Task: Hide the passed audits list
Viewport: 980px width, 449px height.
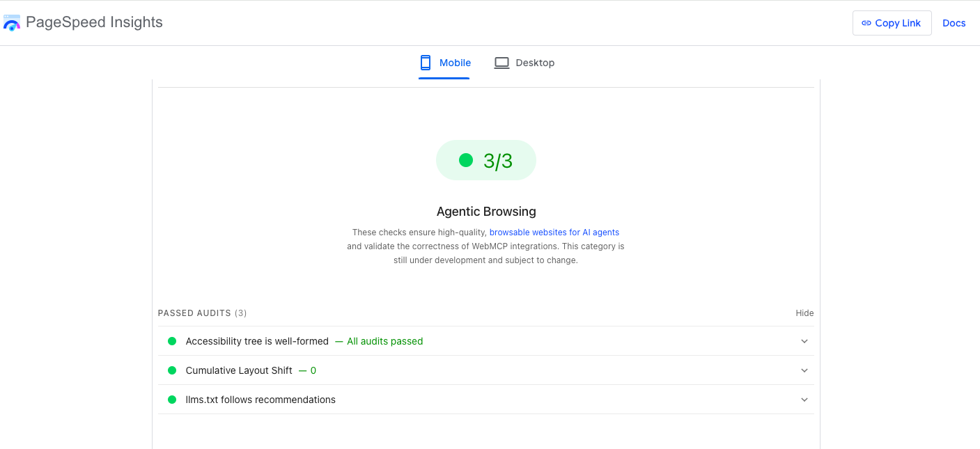Action: [x=804, y=313]
